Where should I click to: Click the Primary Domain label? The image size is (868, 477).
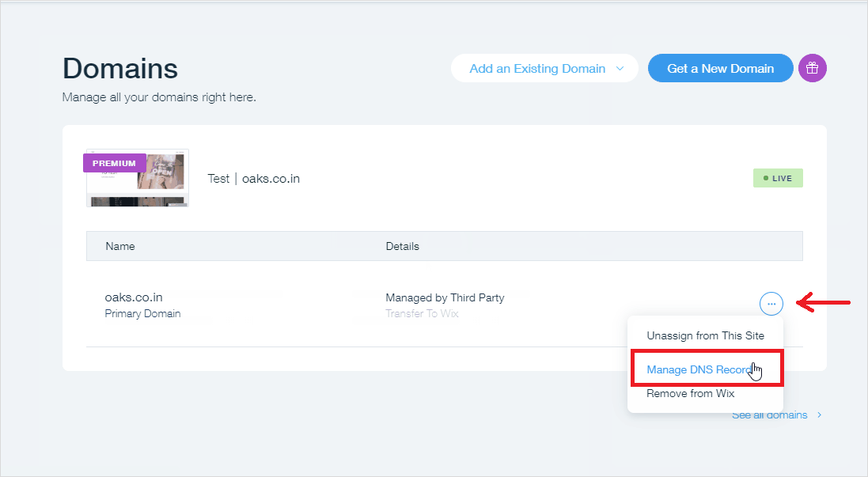tap(143, 314)
